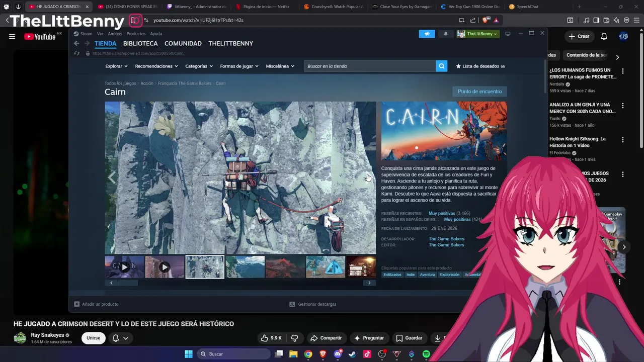
Task: Open the Brave sidebar panel toggle
Action: [596, 20]
